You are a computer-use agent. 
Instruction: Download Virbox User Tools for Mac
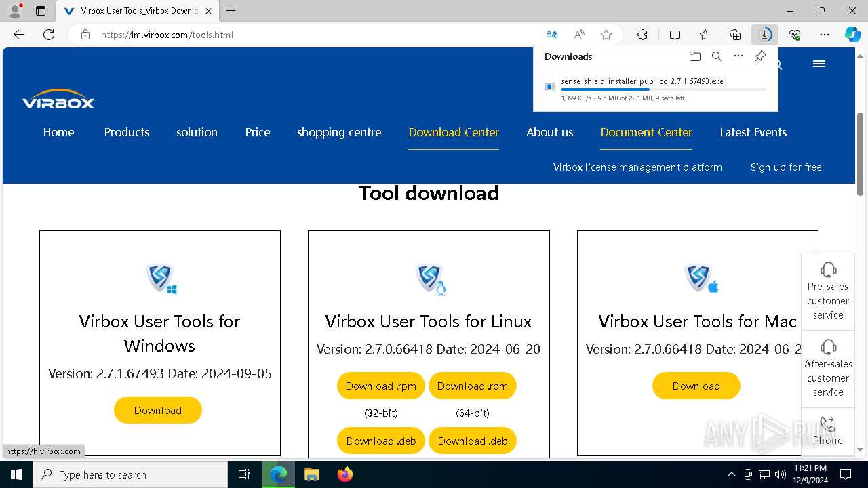696,386
